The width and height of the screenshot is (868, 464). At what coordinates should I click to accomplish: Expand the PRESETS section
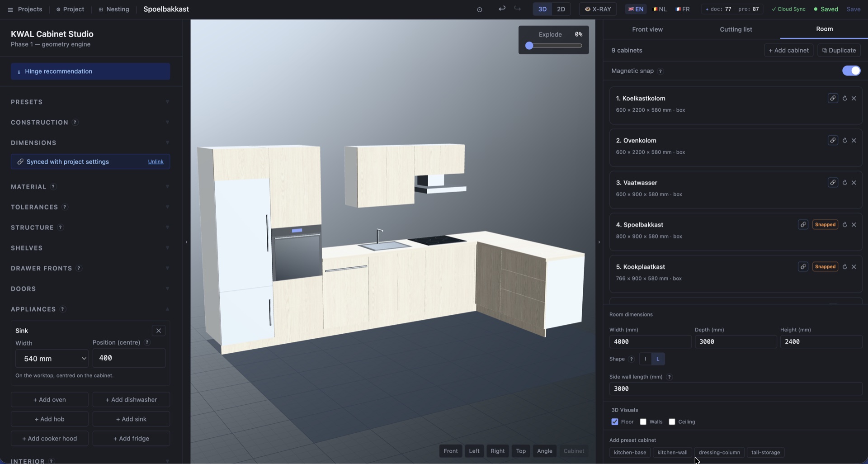[x=90, y=102]
